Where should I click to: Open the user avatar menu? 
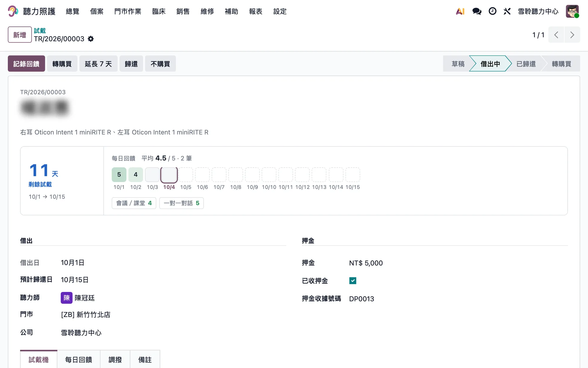(572, 11)
